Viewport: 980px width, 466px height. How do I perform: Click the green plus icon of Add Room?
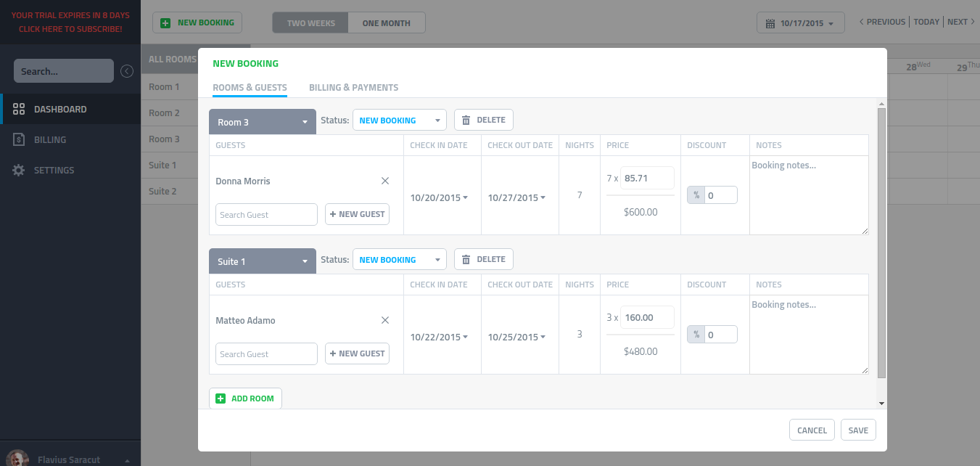click(221, 398)
